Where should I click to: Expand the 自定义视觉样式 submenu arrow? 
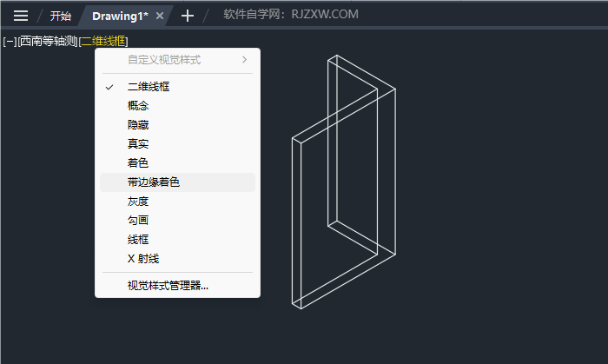pyautogui.click(x=244, y=60)
